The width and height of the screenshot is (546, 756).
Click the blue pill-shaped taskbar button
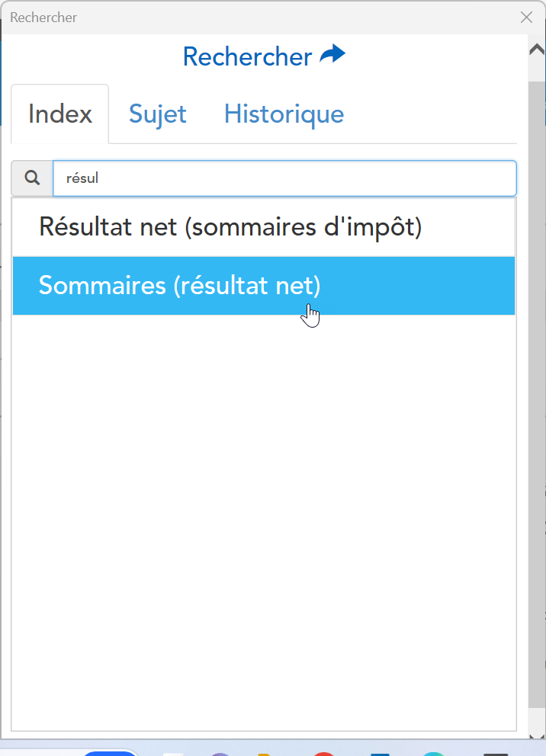pyautogui.click(x=111, y=753)
